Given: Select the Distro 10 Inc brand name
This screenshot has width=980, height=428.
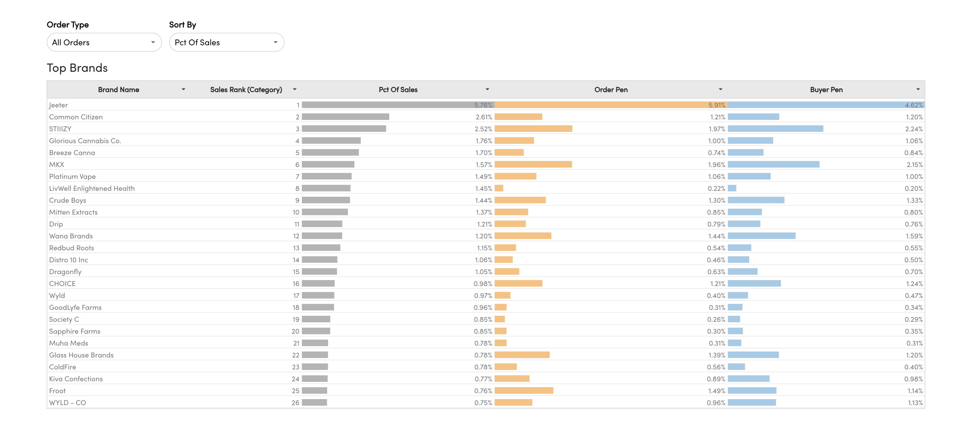Looking at the screenshot, I should pyautogui.click(x=68, y=260).
